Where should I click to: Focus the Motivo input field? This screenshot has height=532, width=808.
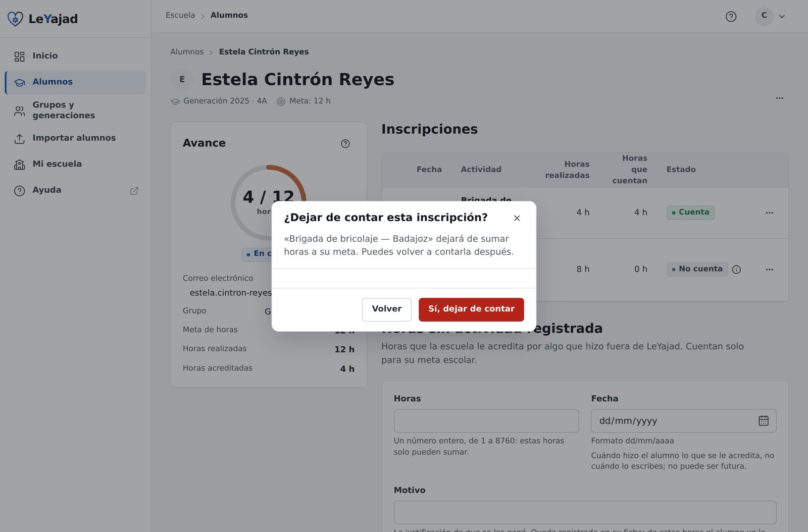tap(585, 513)
